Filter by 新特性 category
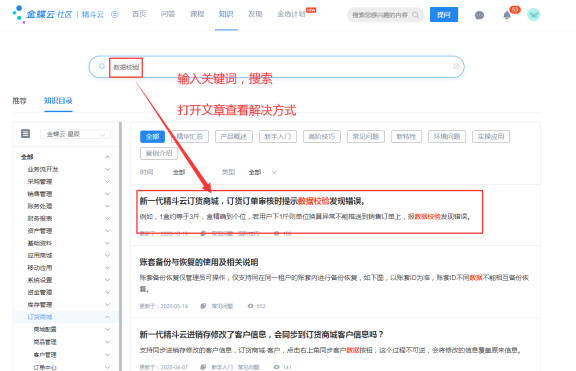Image resolution: width=576 pixels, height=371 pixels. [406, 137]
